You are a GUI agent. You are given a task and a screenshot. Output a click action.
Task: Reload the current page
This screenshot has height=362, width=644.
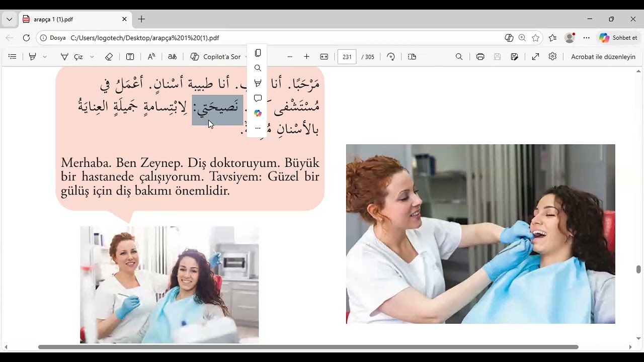(26, 38)
